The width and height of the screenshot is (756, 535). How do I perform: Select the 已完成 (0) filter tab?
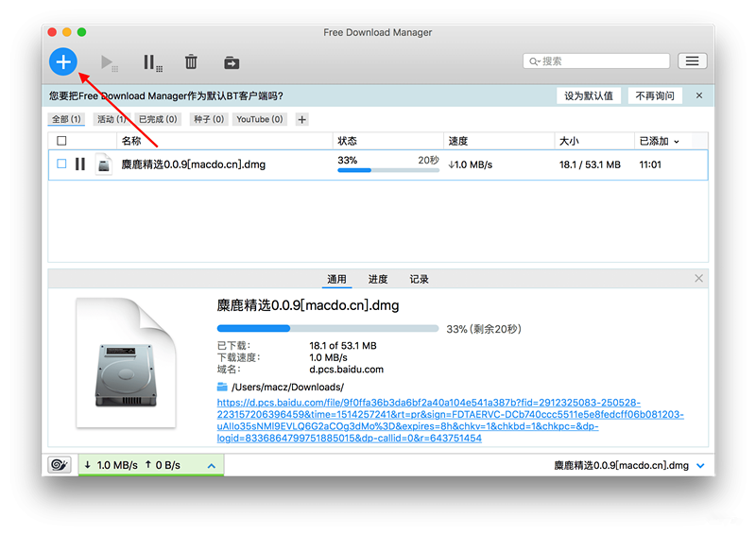[158, 119]
